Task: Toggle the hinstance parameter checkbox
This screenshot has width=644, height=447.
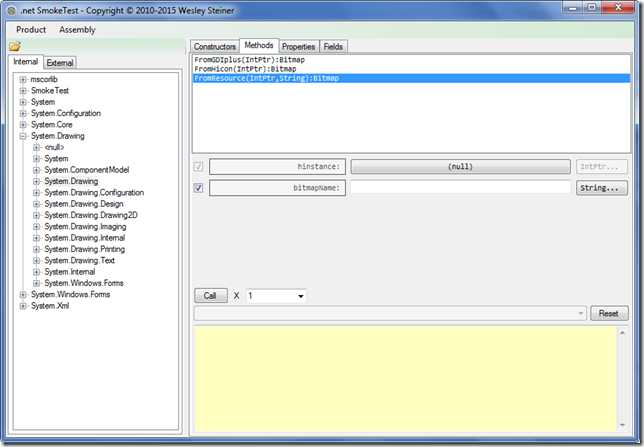Action: coord(198,166)
